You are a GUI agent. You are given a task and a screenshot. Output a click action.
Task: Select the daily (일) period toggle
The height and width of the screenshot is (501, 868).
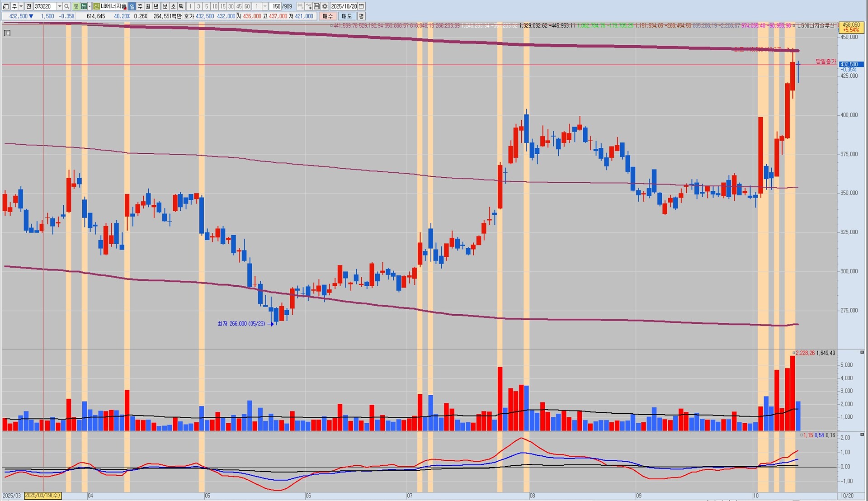[132, 6]
